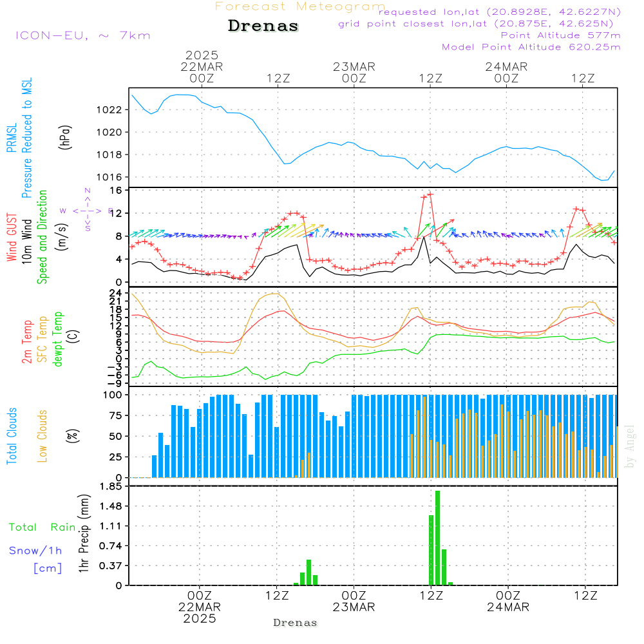Screen dimensions: 644x644
Task: Click the Model Point Altitude 620.25m text
Action: tap(531, 47)
